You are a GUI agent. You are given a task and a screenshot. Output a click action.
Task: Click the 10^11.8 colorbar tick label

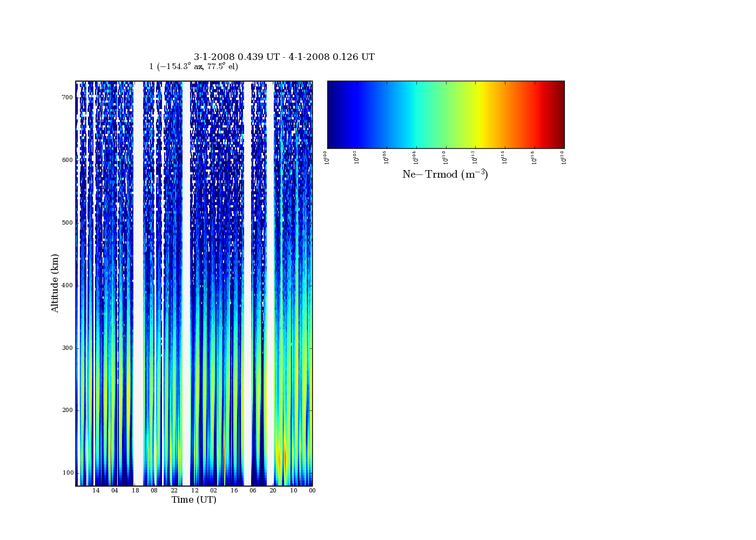[x=534, y=157]
